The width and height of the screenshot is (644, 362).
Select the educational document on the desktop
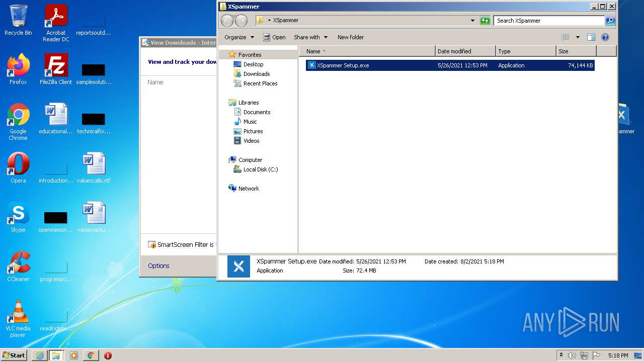point(56,119)
